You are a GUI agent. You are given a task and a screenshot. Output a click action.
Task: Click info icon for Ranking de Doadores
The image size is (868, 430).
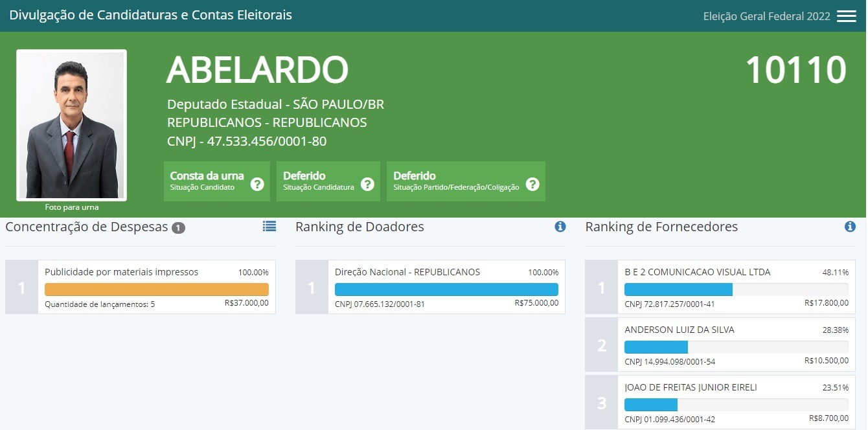point(560,227)
